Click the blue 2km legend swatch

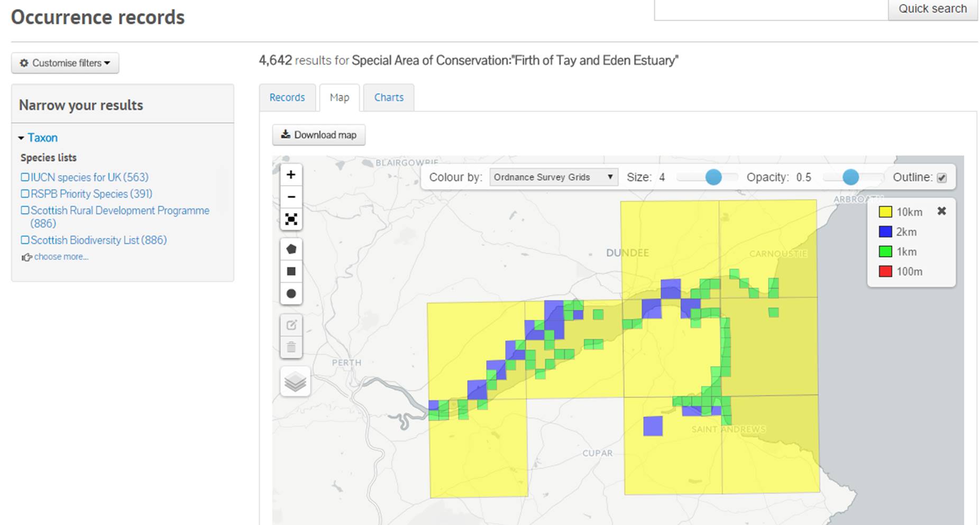coord(885,232)
